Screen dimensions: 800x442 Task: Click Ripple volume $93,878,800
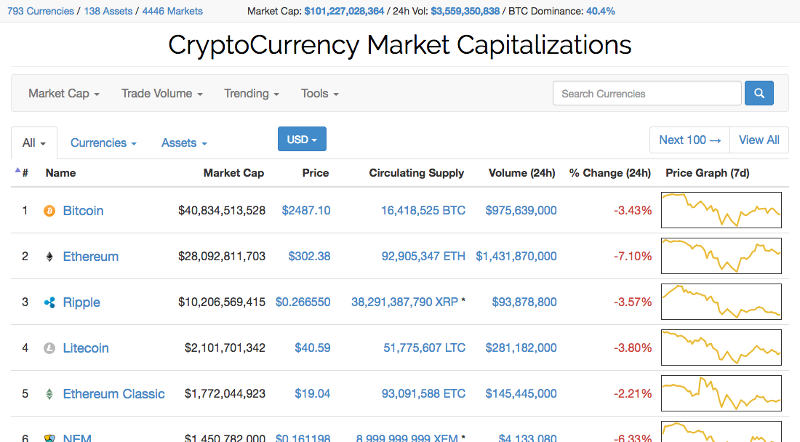pyautogui.click(x=524, y=302)
